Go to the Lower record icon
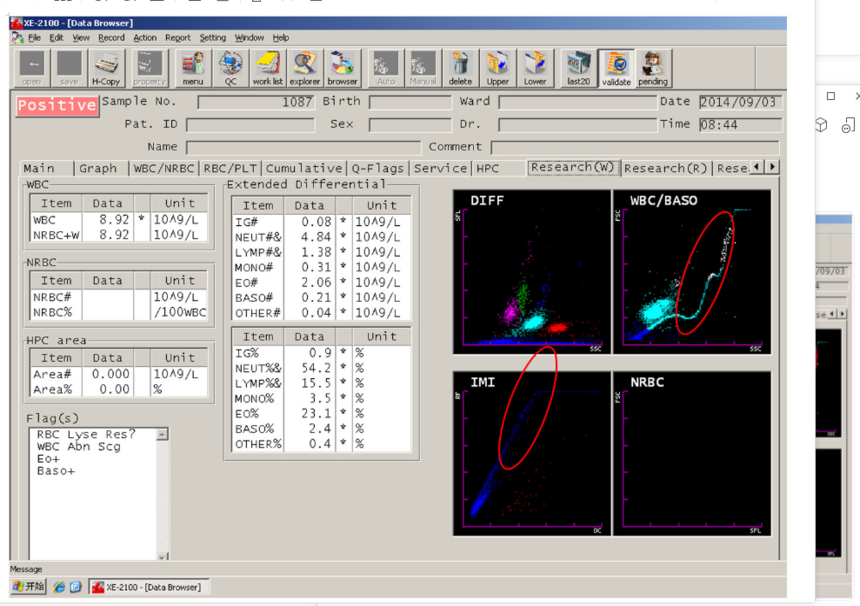Viewport: 860px width, 606px height. (535, 68)
